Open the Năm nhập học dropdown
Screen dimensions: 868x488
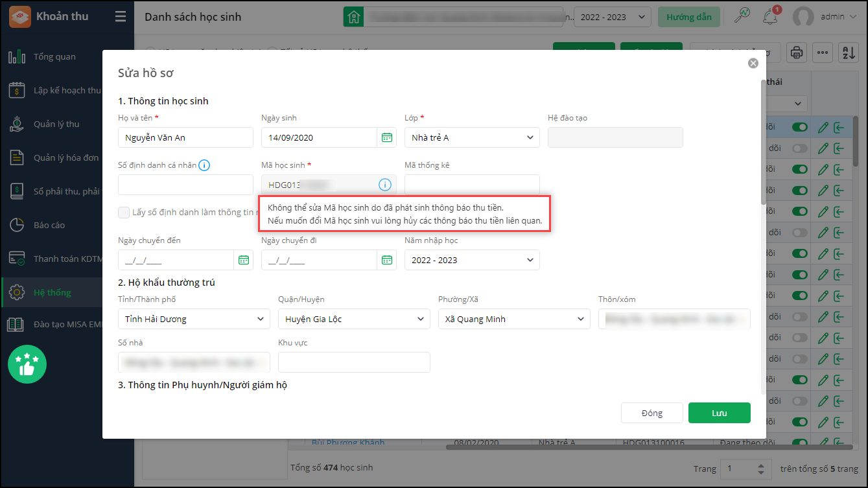pyautogui.click(x=472, y=260)
